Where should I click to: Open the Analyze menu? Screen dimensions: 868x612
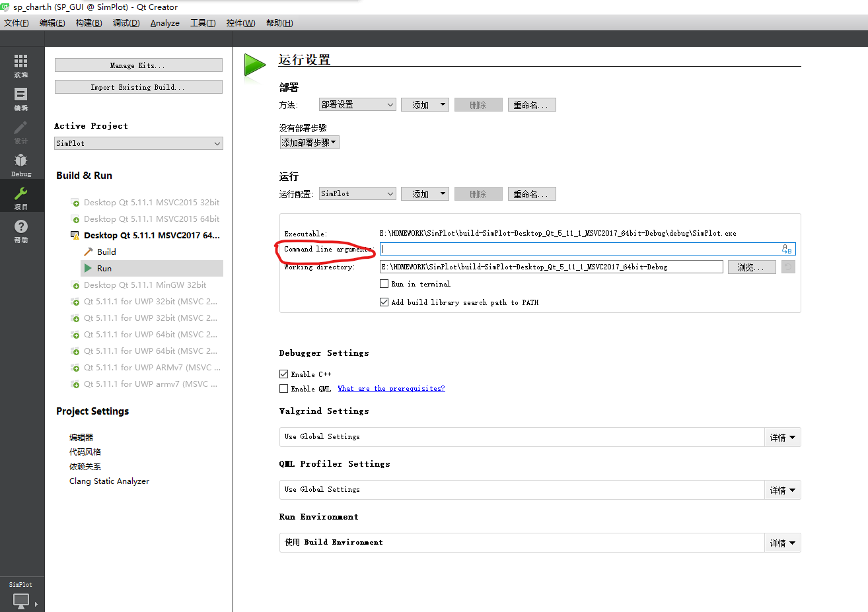164,22
